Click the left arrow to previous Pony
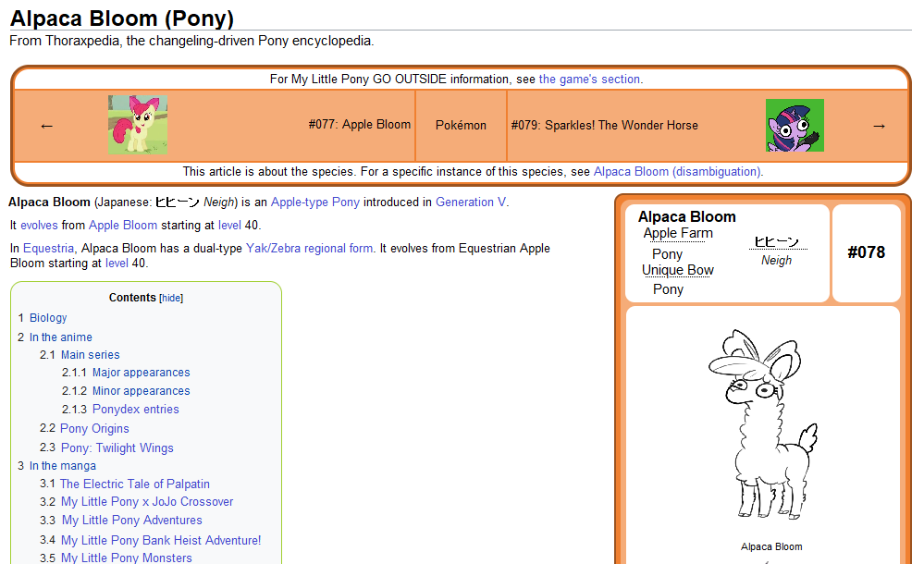This screenshot has width=924, height=564. click(46, 126)
